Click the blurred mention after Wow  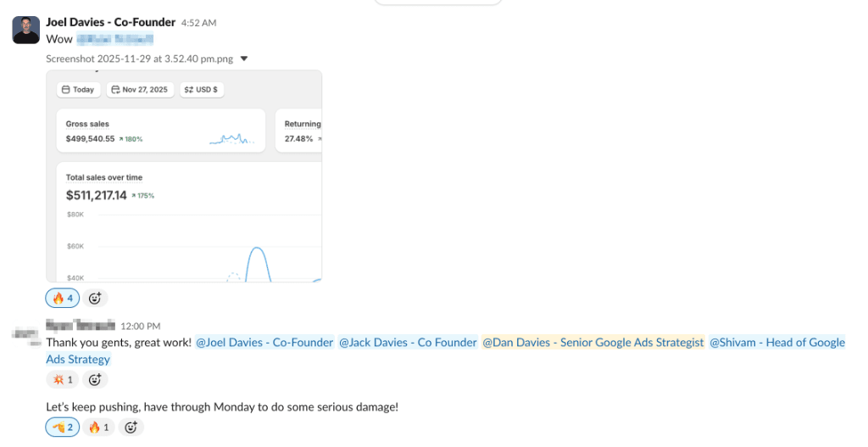115,39
